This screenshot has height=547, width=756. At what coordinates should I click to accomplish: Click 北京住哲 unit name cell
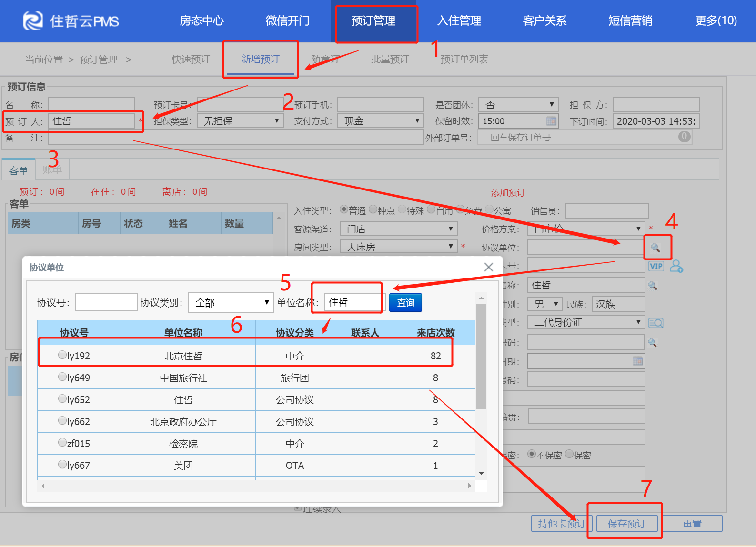point(183,356)
